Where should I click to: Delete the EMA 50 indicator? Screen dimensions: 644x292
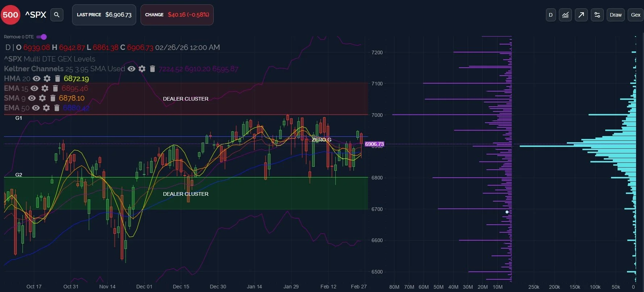point(57,108)
